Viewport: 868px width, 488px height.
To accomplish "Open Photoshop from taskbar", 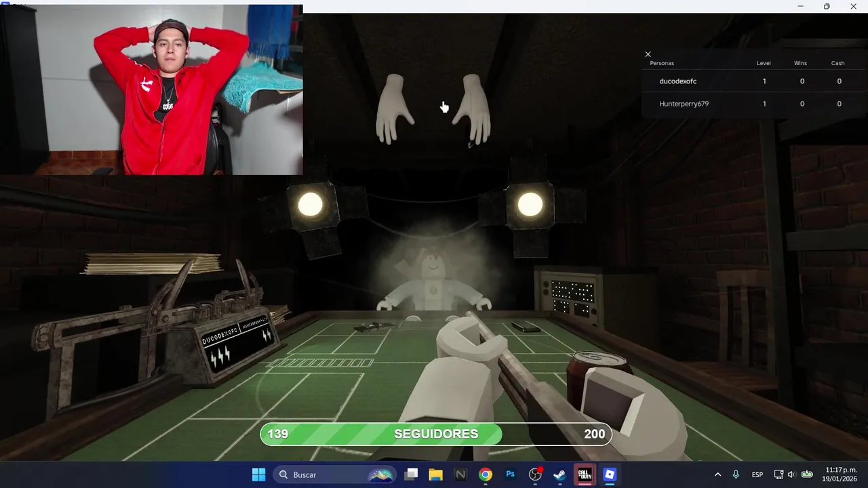I will tap(511, 474).
